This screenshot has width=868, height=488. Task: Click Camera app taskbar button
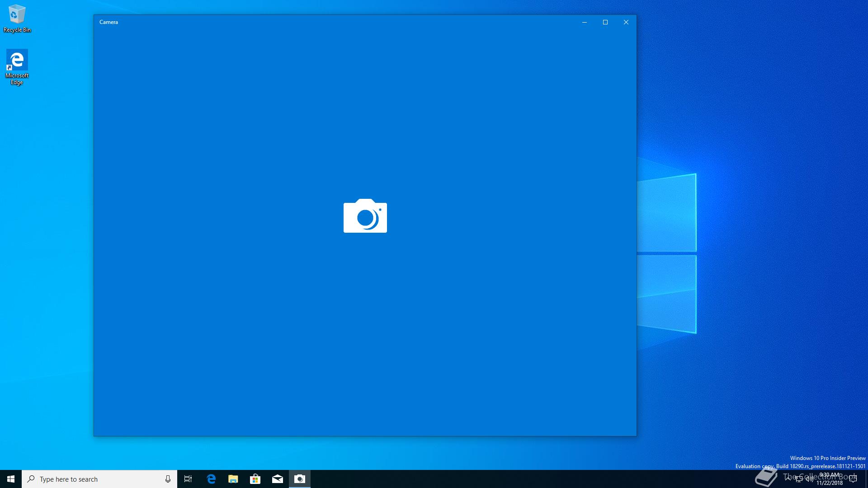tap(300, 479)
